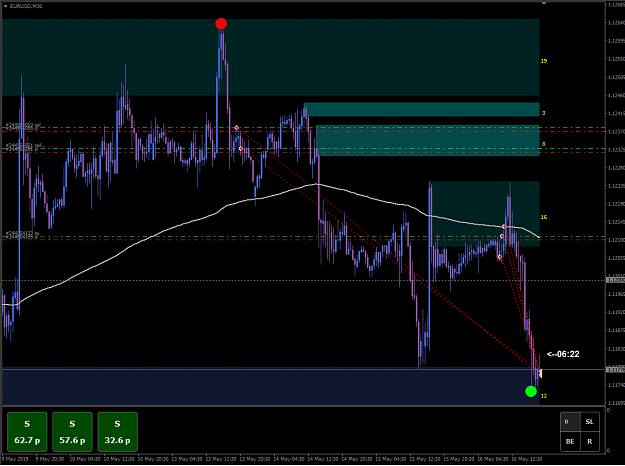Click the BE breakeven button
Viewport: 625px width, 466px height.
pos(570,441)
